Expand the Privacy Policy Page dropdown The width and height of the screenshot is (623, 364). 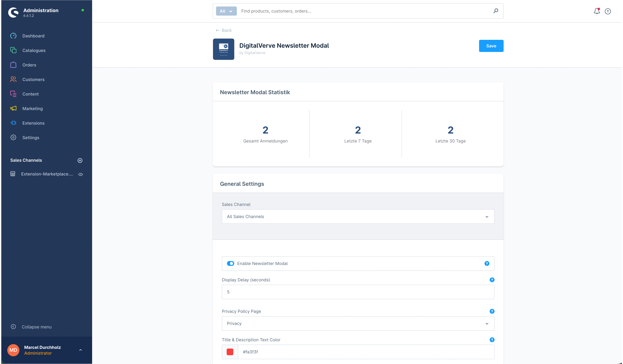358,323
